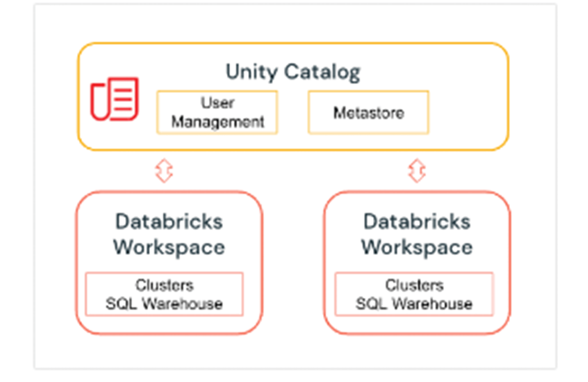Select SQL Warehouse in the left workspace box
The width and height of the screenshot is (588, 382).
click(x=165, y=304)
